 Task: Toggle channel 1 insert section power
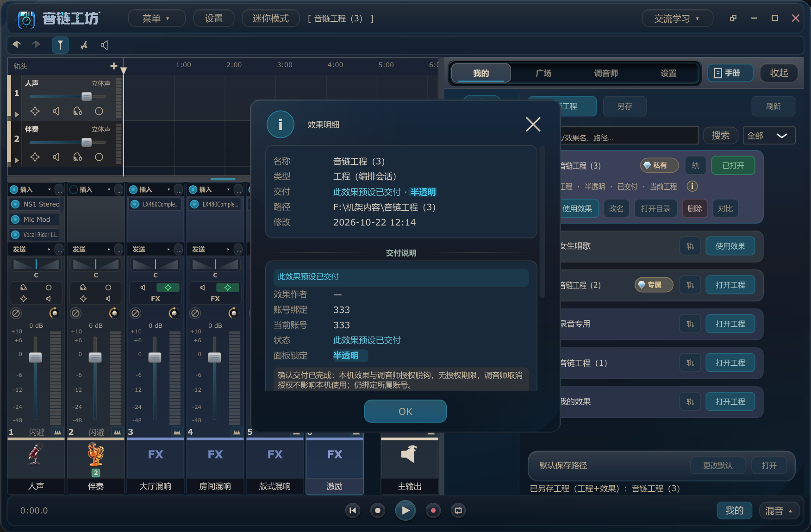coord(13,189)
